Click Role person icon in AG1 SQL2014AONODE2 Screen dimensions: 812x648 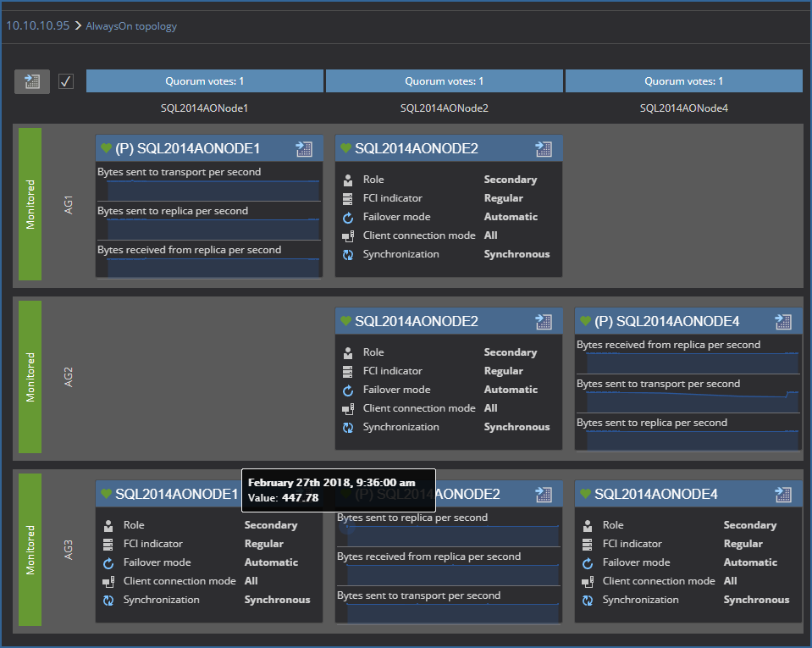pos(348,180)
